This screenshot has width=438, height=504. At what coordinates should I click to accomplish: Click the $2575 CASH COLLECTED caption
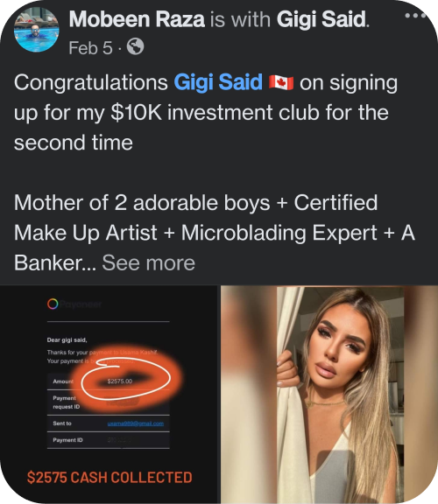[x=109, y=478]
